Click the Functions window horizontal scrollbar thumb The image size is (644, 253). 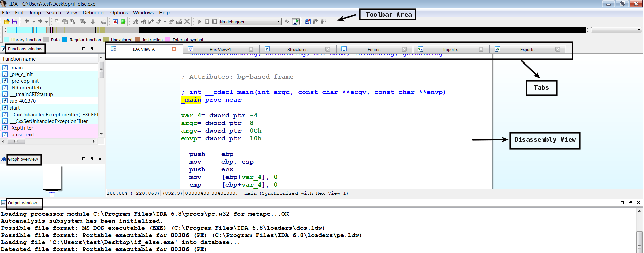click(x=16, y=141)
